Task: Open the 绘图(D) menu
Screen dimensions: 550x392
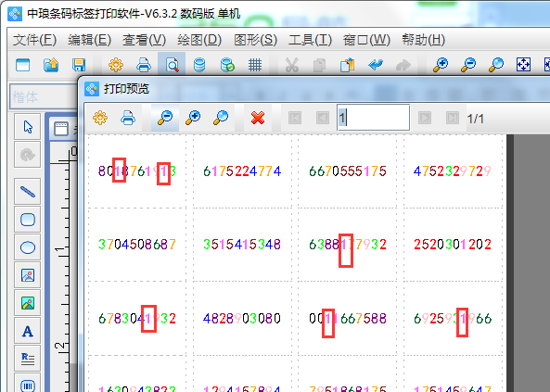Action: 199,40
